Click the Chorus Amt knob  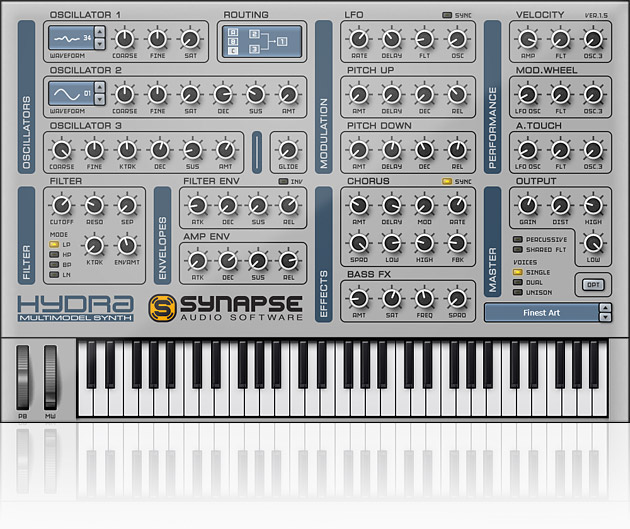359,205
